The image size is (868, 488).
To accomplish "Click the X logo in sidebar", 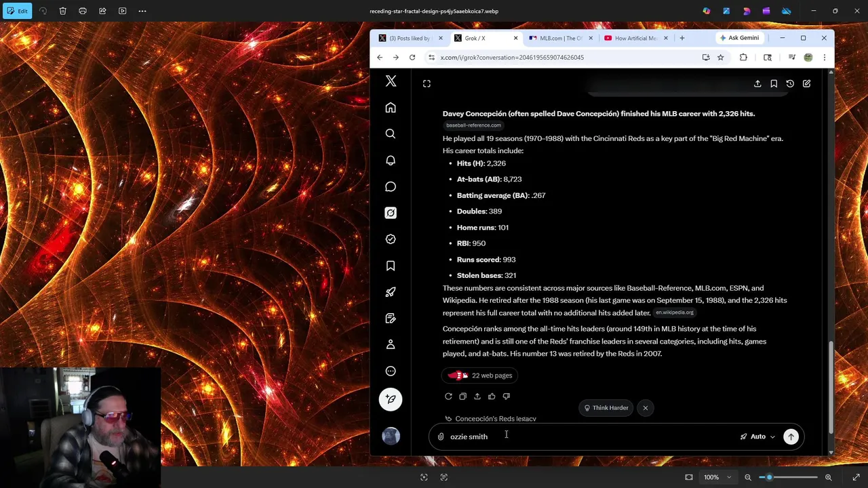I will click(391, 81).
